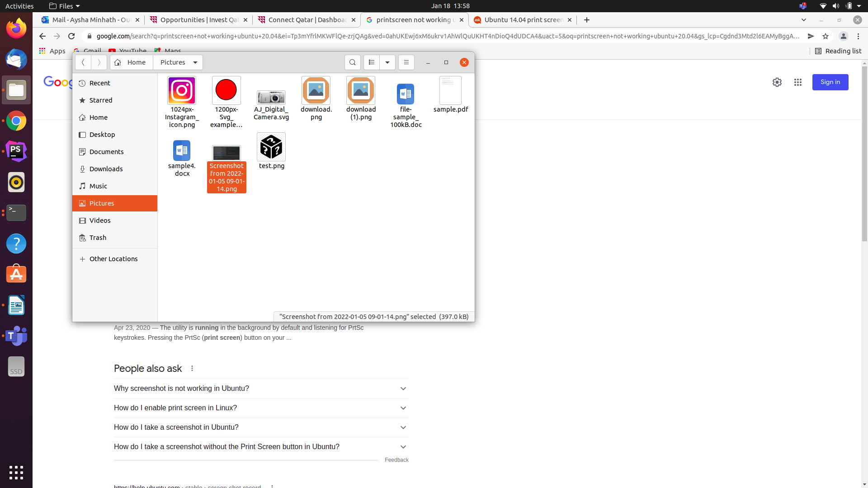This screenshot has width=868, height=488.
Task: Open Downloads folder in sidebar
Action: (x=106, y=169)
